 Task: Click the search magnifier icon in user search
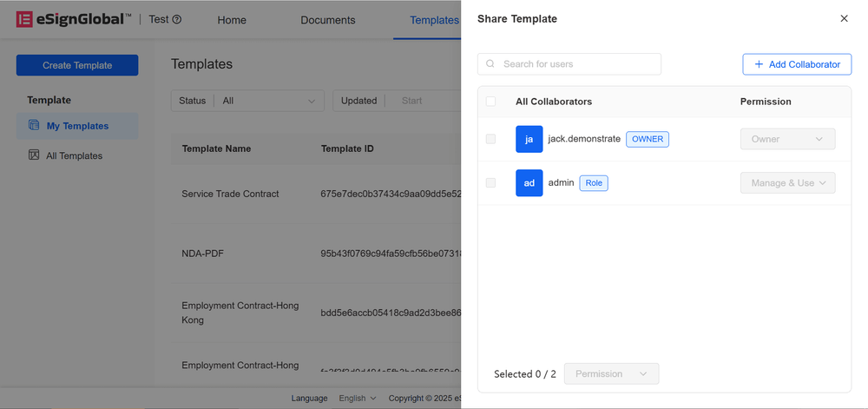click(x=491, y=64)
